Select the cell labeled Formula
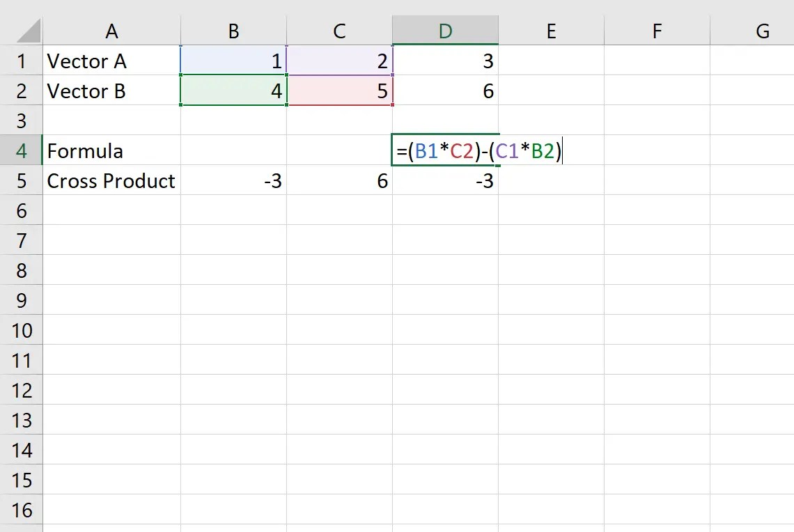The width and height of the screenshot is (794, 532). click(111, 151)
